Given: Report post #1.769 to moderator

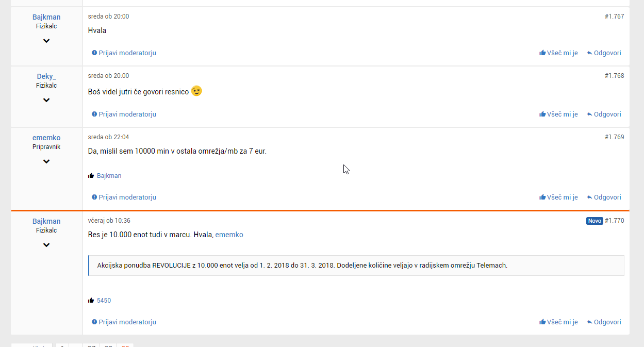Looking at the screenshot, I should [x=124, y=197].
